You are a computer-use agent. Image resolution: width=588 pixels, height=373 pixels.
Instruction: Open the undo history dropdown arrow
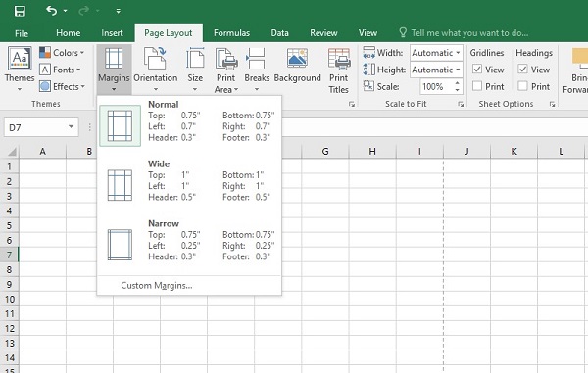(66, 11)
